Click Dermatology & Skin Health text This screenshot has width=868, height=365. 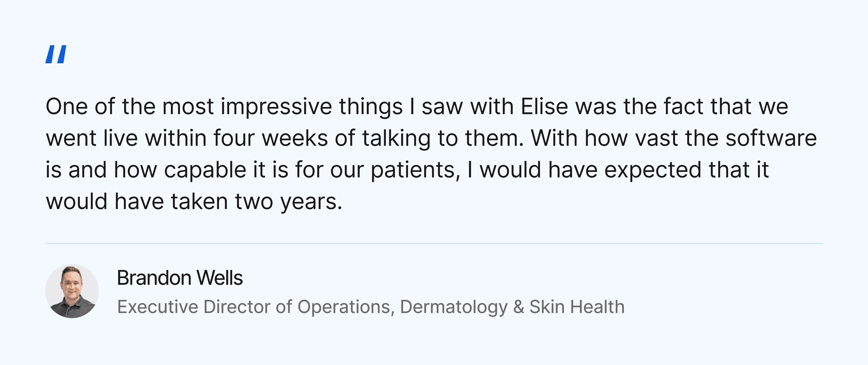[512, 307]
